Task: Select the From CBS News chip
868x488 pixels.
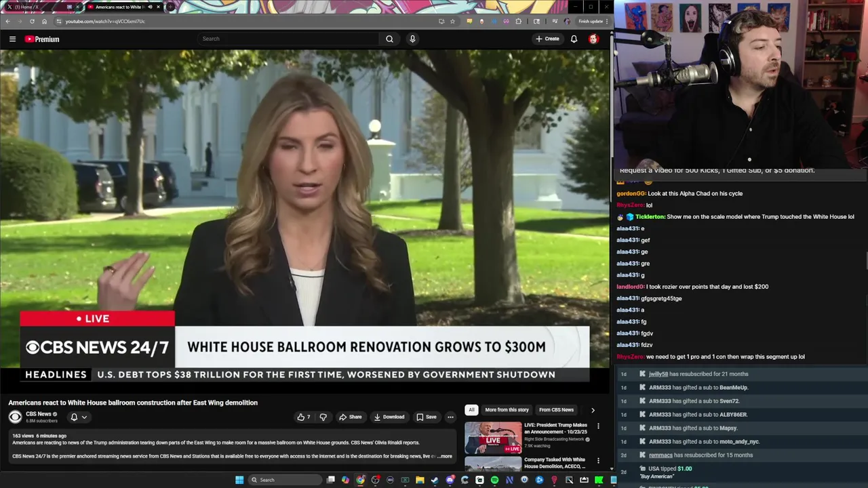Action: pyautogui.click(x=556, y=409)
